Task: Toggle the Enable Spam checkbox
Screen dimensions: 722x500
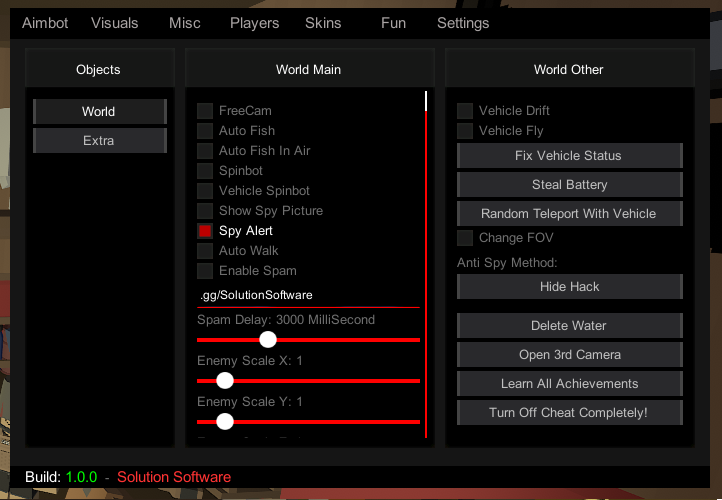Action: 205,271
